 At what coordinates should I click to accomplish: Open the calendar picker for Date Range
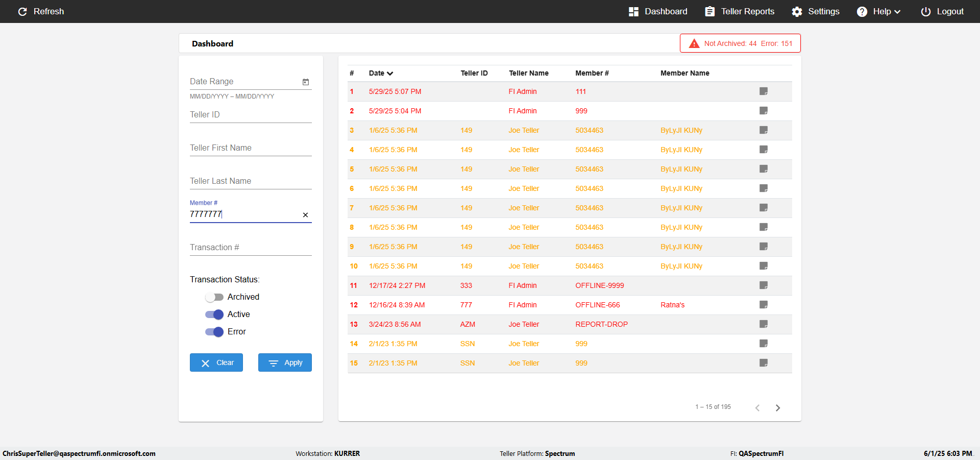(x=306, y=82)
